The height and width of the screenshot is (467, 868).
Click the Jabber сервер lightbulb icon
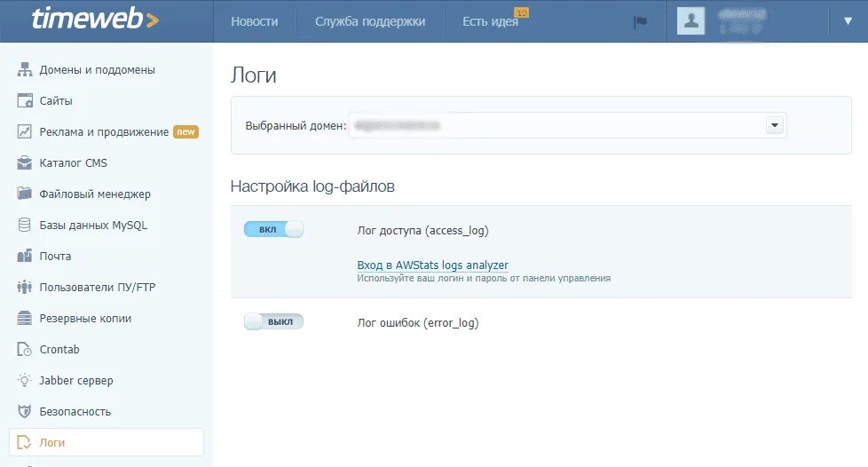tap(24, 380)
